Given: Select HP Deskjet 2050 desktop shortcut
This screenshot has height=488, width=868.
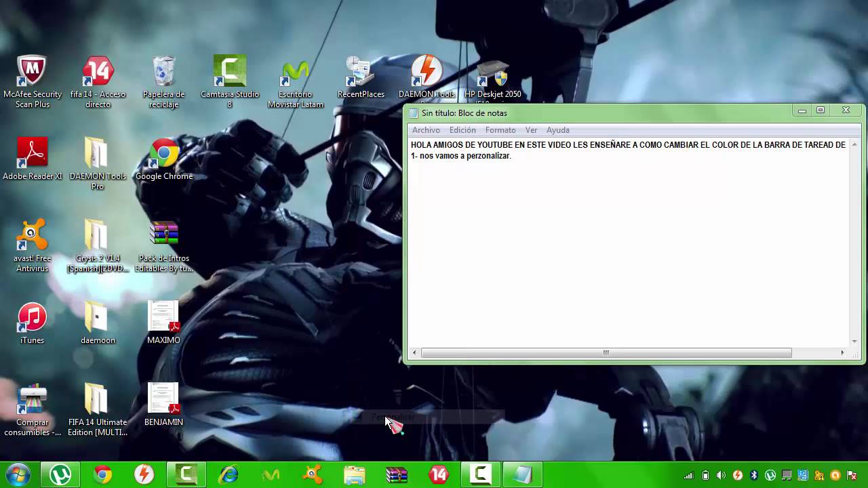Looking at the screenshot, I should (493, 80).
